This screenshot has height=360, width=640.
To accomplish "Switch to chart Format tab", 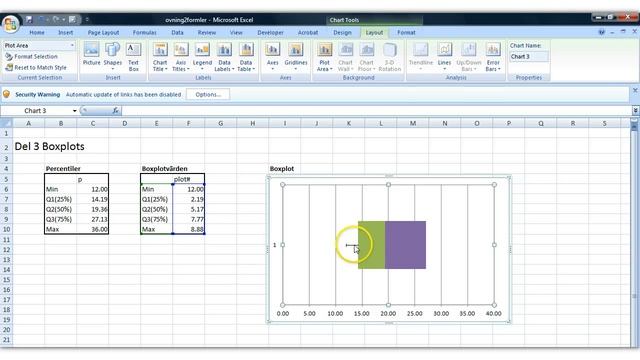I will 406,32.
